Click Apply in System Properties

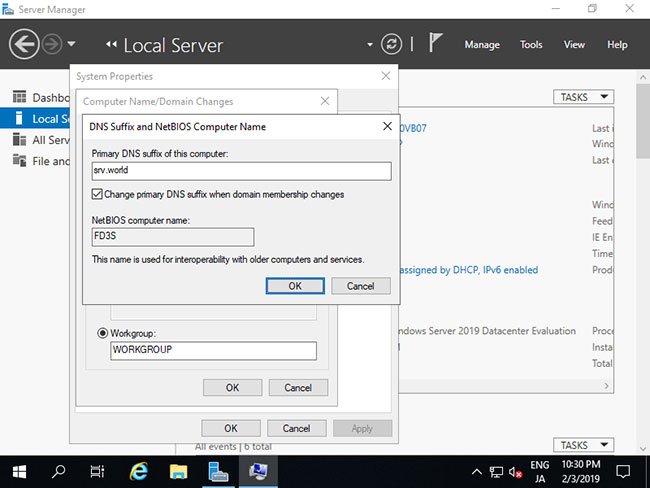pyautogui.click(x=362, y=428)
